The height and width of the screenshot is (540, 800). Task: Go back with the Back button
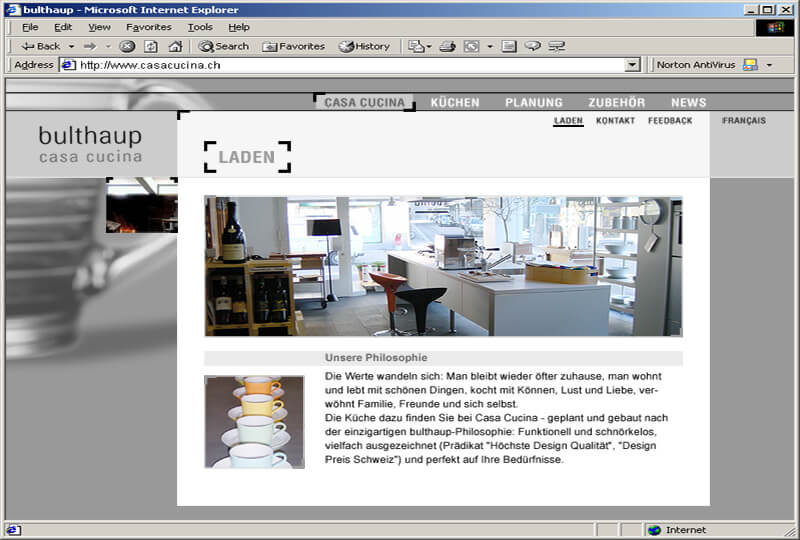tap(40, 46)
